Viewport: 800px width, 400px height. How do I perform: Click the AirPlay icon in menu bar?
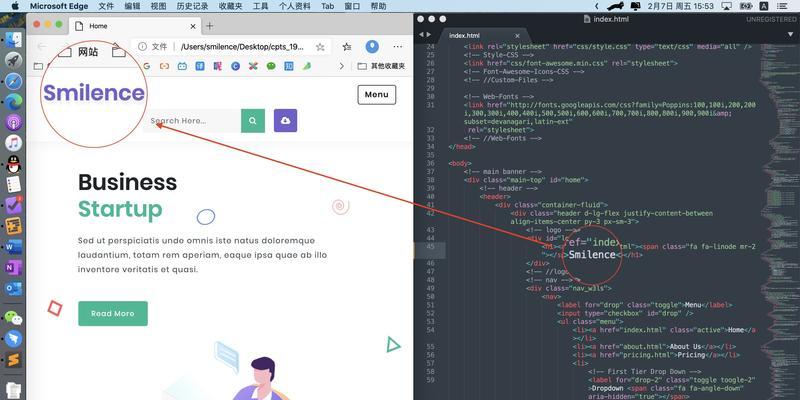tap(727, 6)
